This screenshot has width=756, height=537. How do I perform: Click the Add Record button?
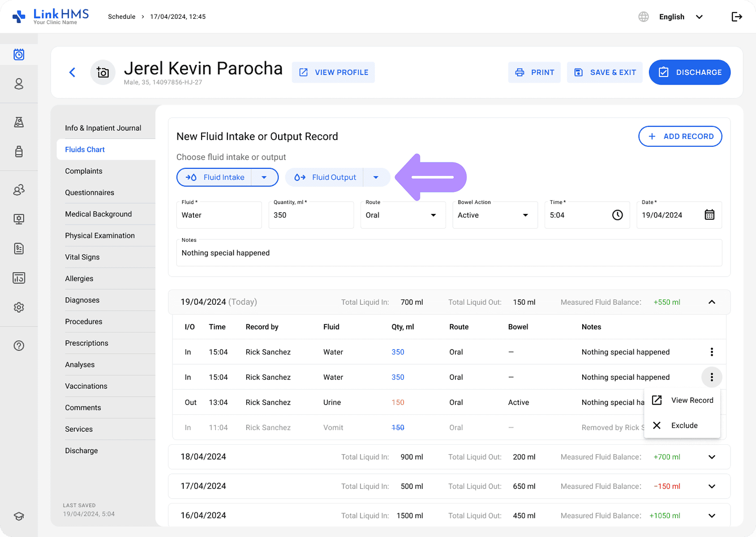pos(680,136)
